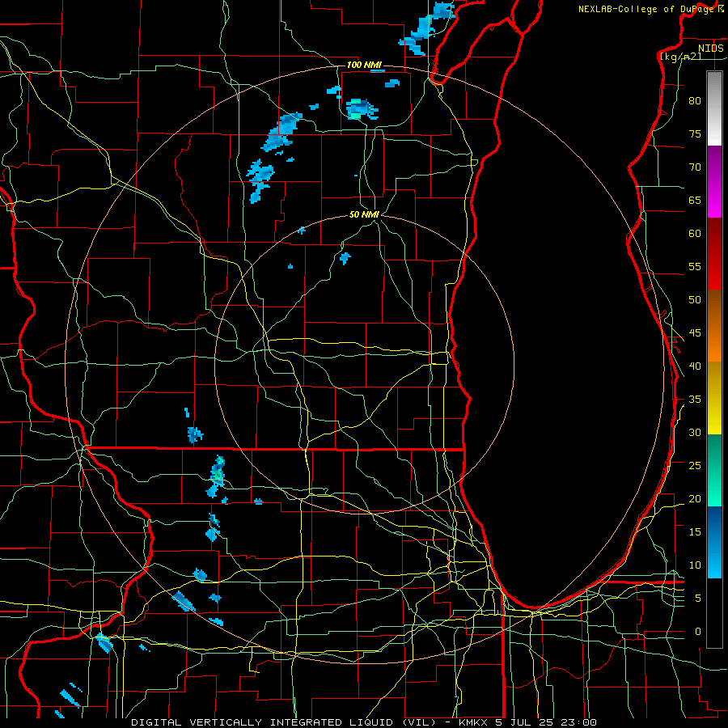
Task: Click the 5 value on color scale
Action: point(698,598)
